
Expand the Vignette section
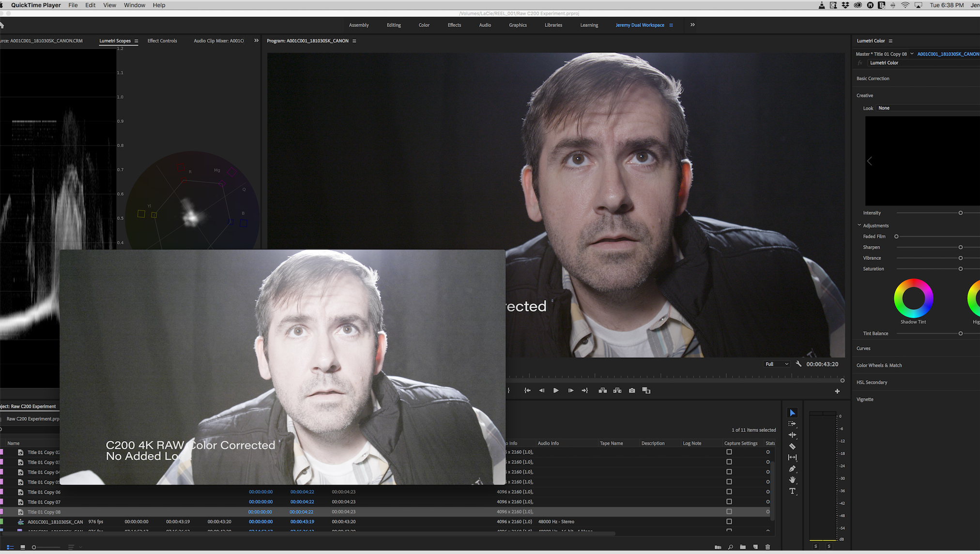[x=865, y=399]
